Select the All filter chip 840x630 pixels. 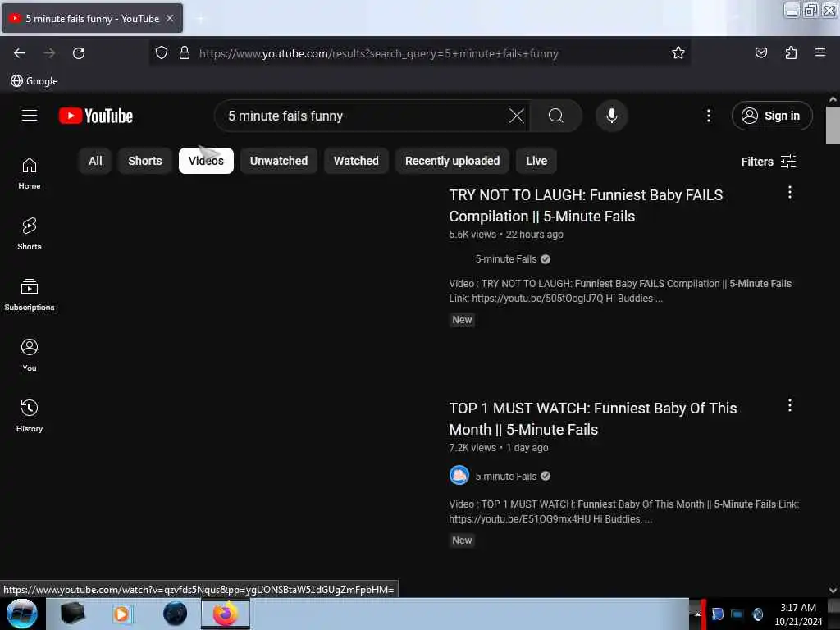point(95,161)
